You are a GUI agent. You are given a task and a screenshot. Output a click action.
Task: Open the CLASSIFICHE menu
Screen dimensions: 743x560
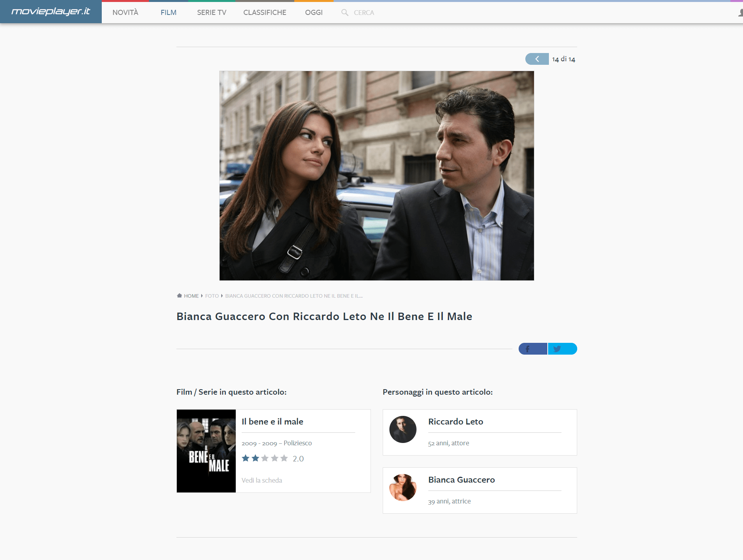(265, 13)
